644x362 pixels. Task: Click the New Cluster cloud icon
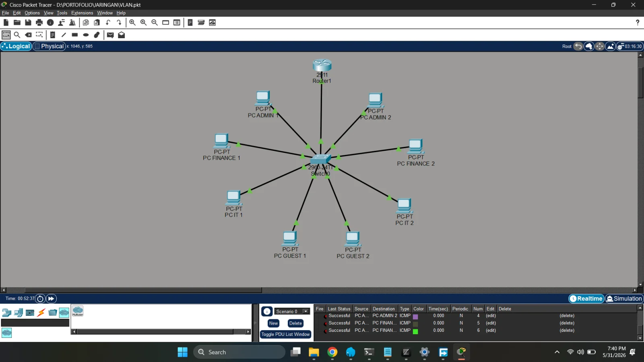point(589,46)
